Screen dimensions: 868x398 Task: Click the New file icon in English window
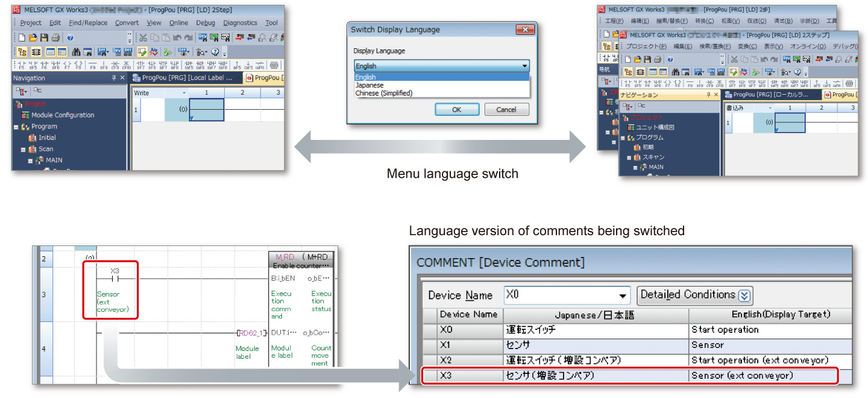pyautogui.click(x=22, y=37)
